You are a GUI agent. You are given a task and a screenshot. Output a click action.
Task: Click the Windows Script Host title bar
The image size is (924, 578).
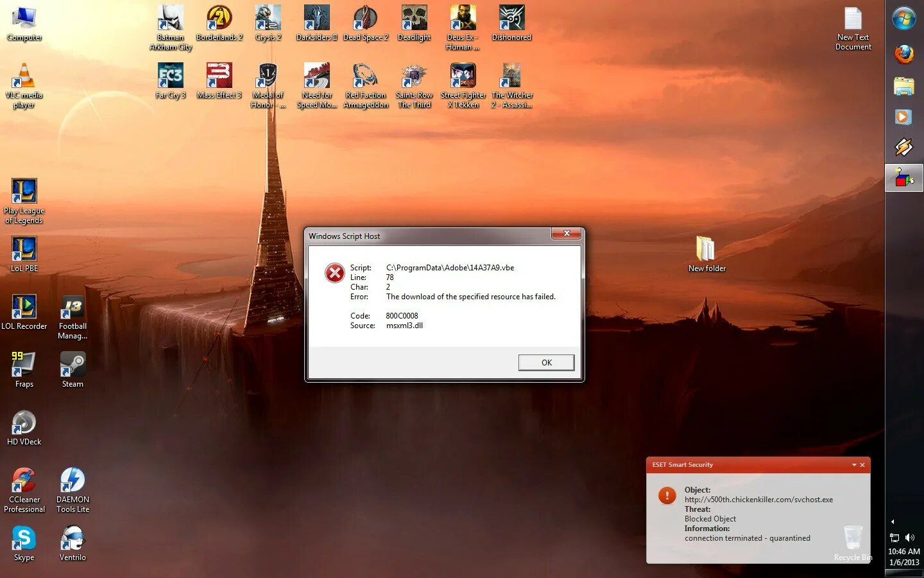pos(428,236)
